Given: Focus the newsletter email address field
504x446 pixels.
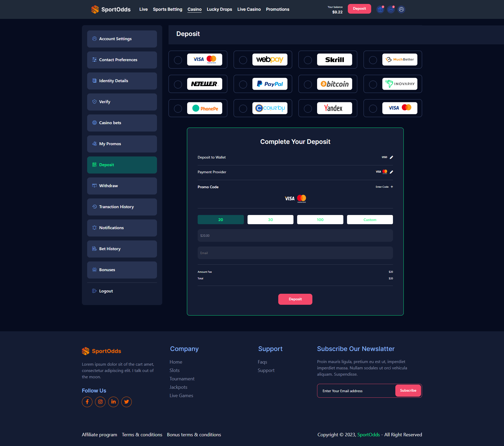Looking at the screenshot, I should [356, 391].
